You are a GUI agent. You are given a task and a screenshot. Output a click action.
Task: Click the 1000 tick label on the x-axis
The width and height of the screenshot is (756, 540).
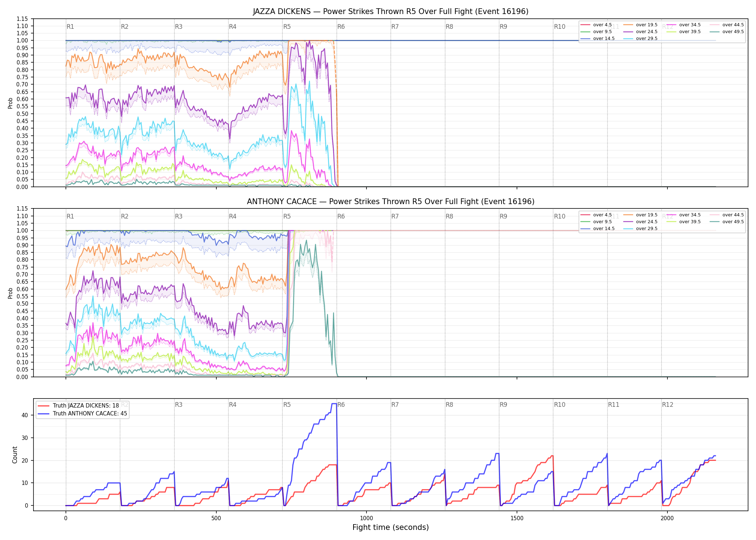click(366, 518)
